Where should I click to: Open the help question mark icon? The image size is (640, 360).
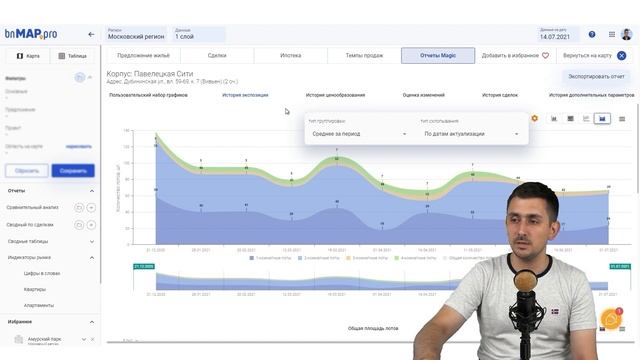pyautogui.click(x=592, y=35)
